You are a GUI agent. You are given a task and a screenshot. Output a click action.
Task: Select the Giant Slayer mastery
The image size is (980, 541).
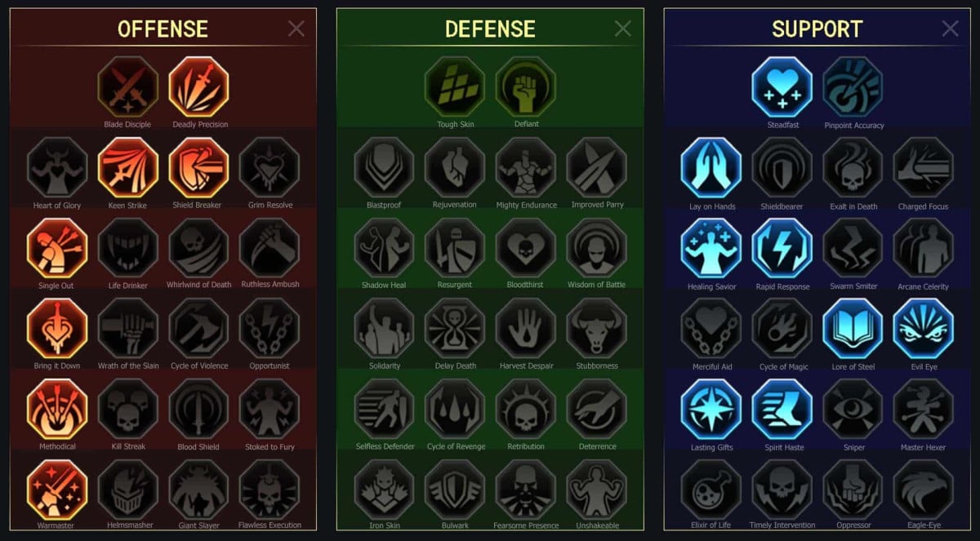[x=198, y=490]
